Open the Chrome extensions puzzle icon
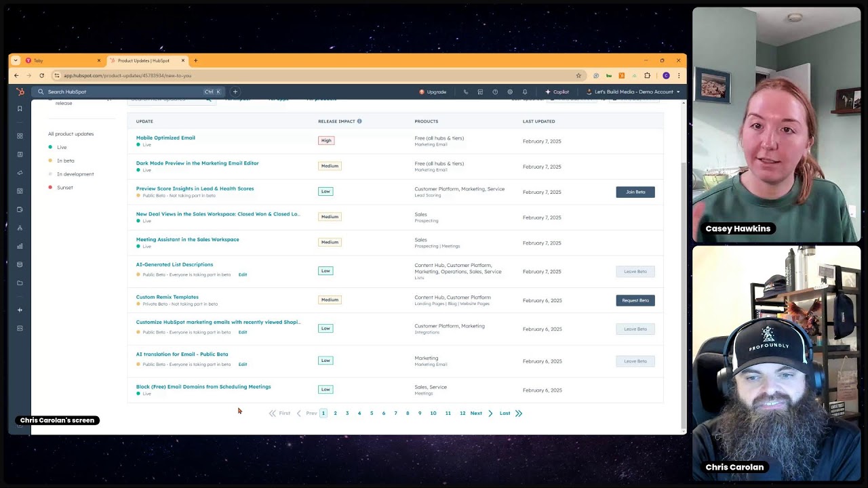 pos(647,75)
